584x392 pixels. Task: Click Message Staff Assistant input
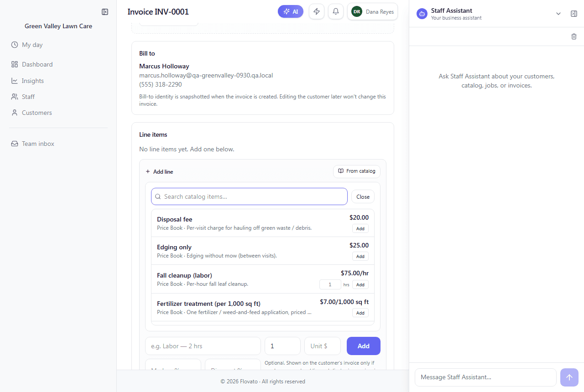pos(485,377)
